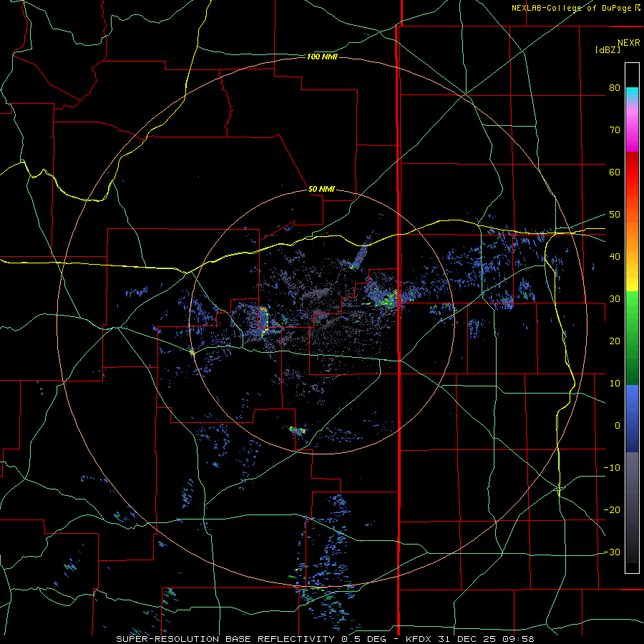The image size is (644, 644).
Task: Click the 10 value on the dBZ scale
Action: point(615,384)
